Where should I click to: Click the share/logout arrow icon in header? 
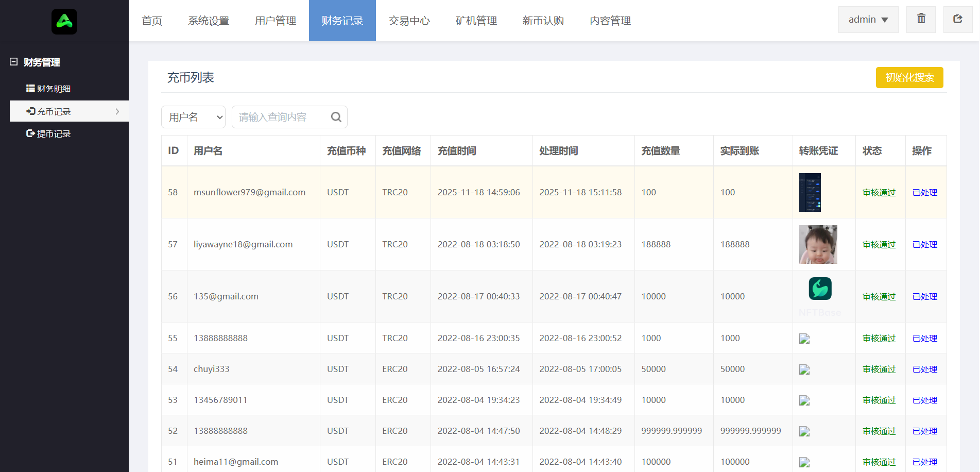957,19
